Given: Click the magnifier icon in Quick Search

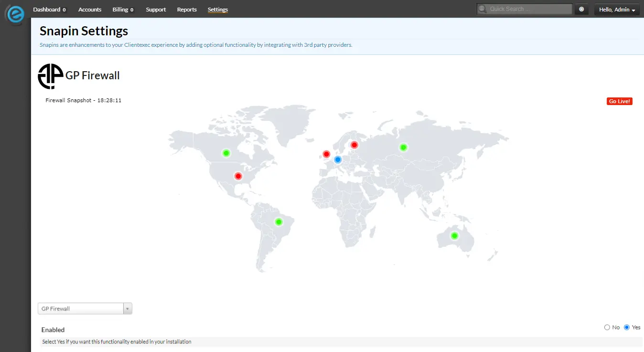Looking at the screenshot, I should 483,9.
